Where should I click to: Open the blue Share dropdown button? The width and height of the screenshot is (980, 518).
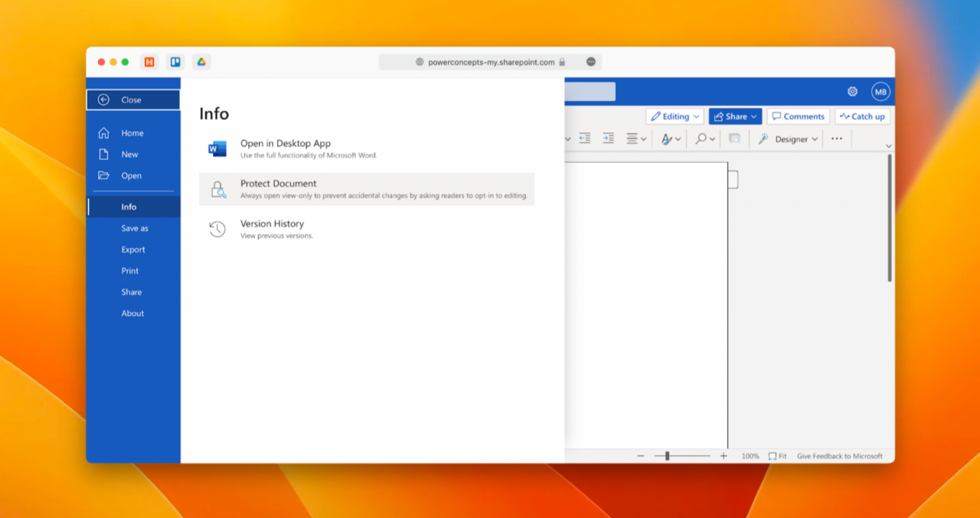tap(735, 116)
